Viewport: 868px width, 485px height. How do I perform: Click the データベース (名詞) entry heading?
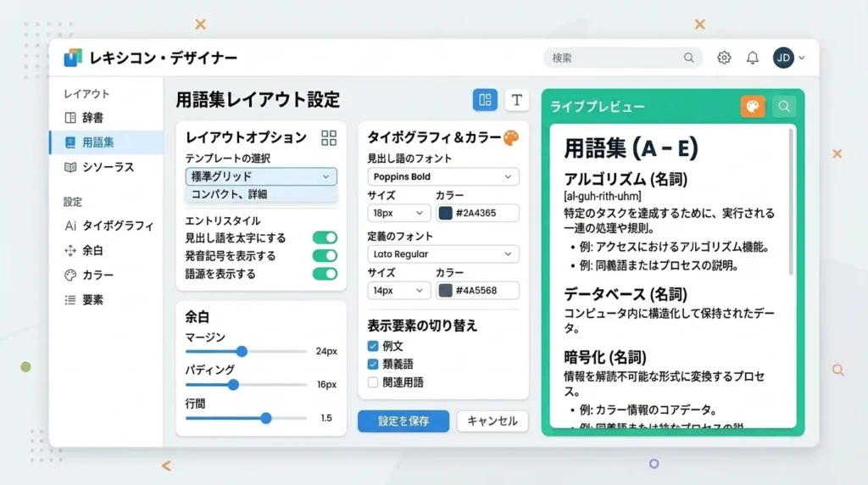pyautogui.click(x=626, y=294)
